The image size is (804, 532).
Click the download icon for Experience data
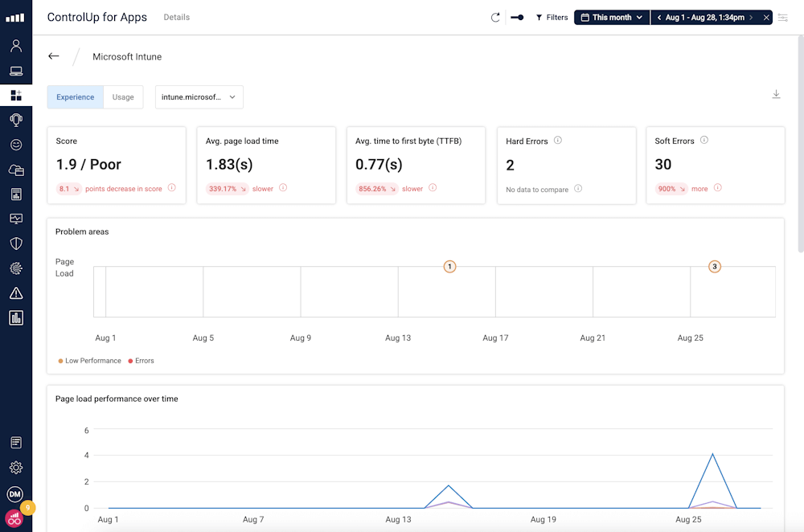[776, 95]
